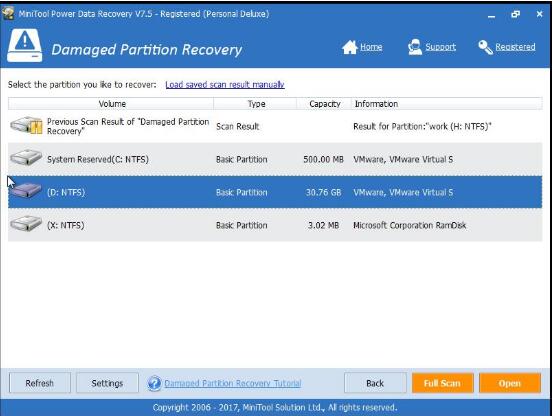
Task: Click the X: NTFS drive icon
Action: 26,224
